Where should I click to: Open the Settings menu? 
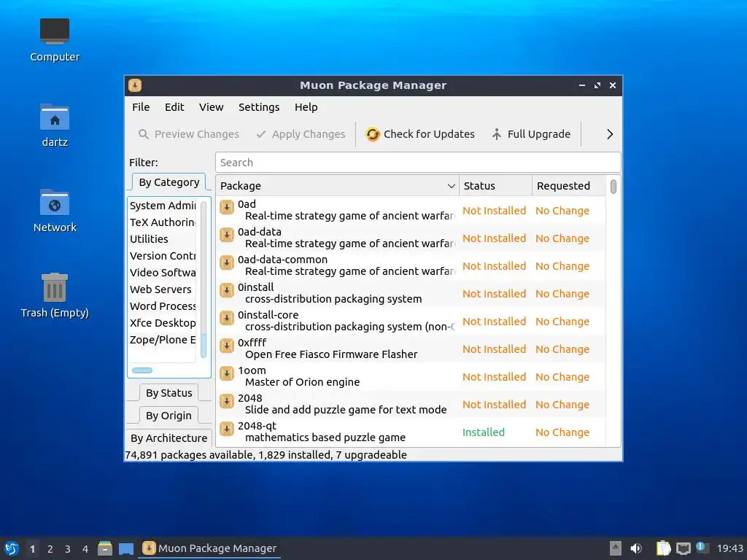(259, 107)
